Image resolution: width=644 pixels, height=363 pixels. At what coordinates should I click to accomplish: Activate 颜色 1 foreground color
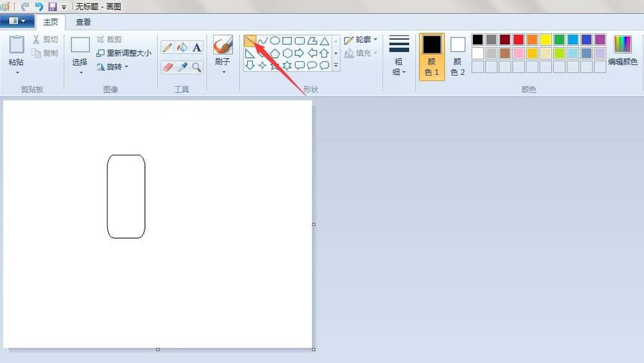[431, 57]
